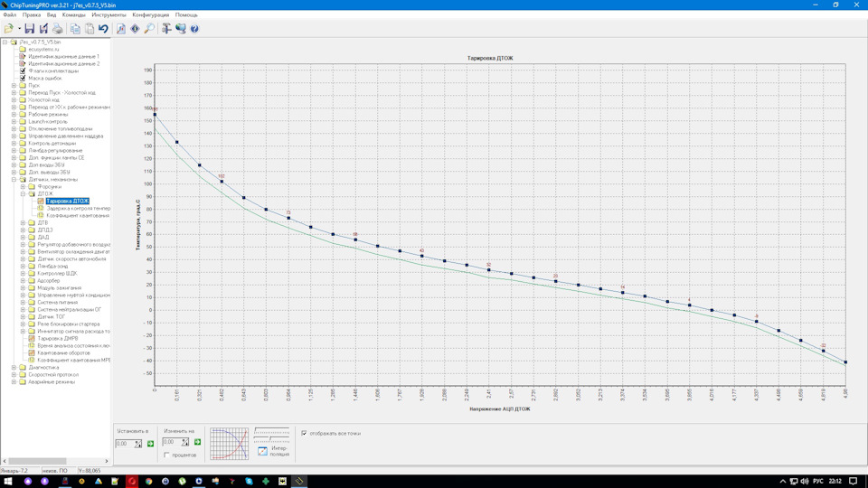Open the Конфигурация menu
The height and width of the screenshot is (488, 868).
click(151, 15)
